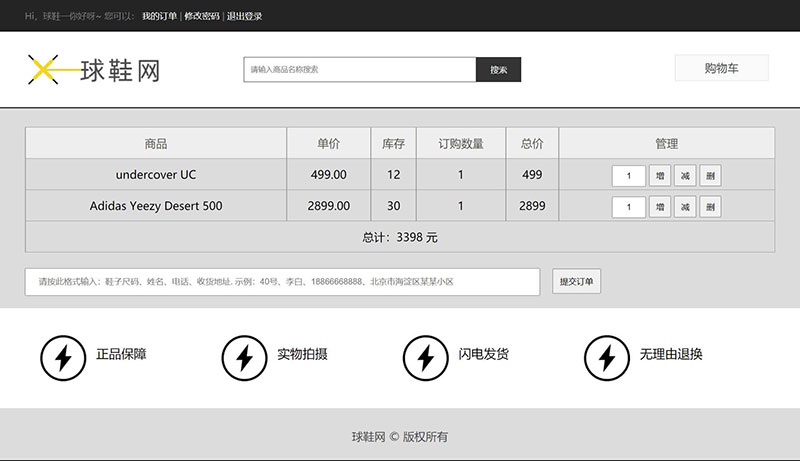Decrease quantity for undercover UC (减)
This screenshot has height=461, width=800.
(685, 176)
